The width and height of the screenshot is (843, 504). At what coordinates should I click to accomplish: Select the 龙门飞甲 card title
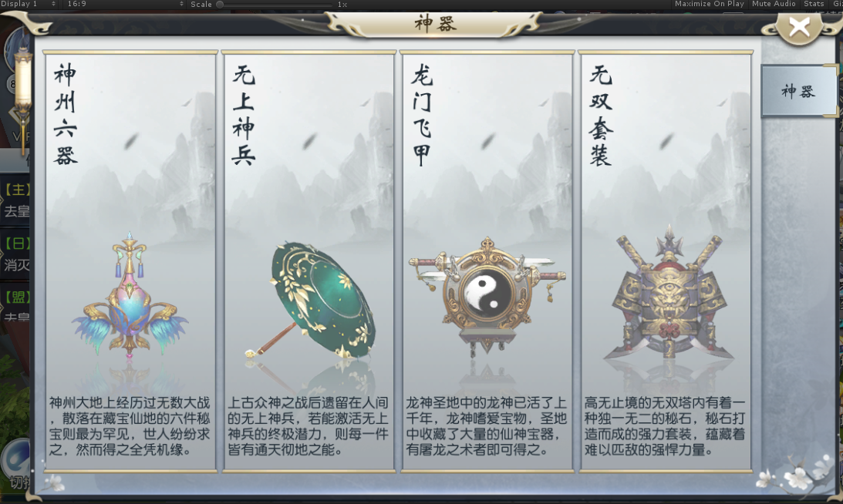click(x=422, y=115)
